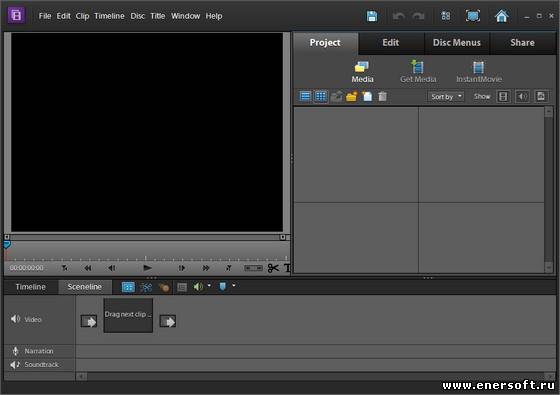Click the monitor zoom slider control

(x=253, y=268)
